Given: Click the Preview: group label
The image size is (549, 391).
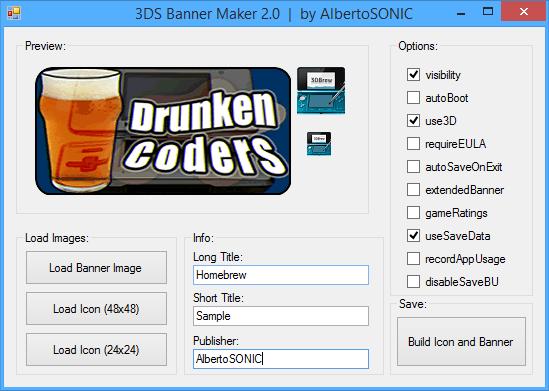Looking at the screenshot, I should coord(46,46).
